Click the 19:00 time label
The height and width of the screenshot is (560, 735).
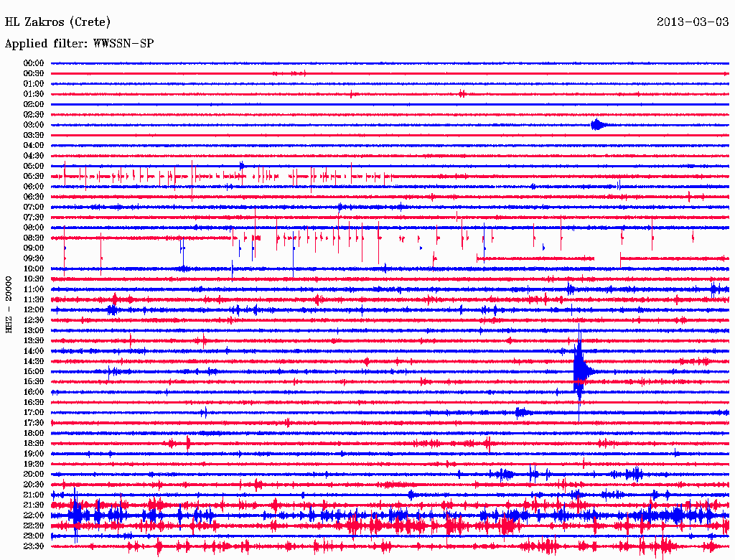34,454
